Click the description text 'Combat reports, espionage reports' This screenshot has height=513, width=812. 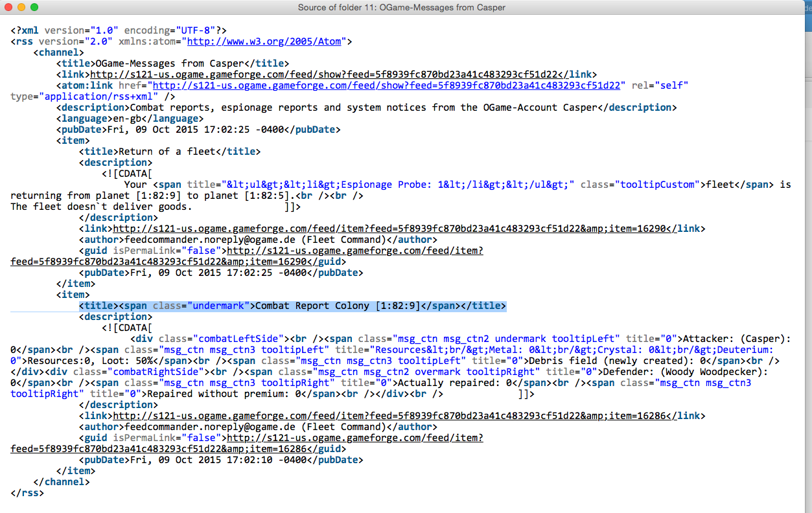tap(224, 108)
